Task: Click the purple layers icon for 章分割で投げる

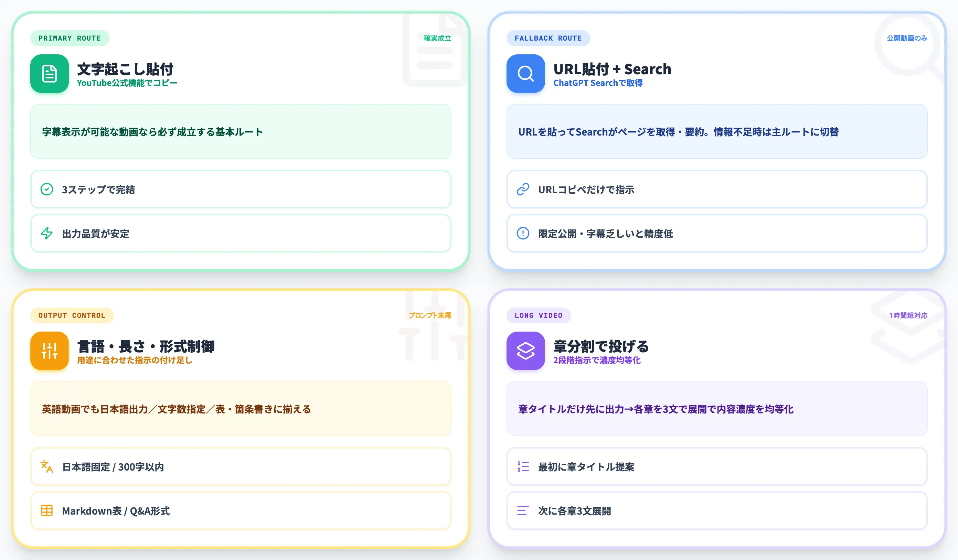Action: point(526,351)
